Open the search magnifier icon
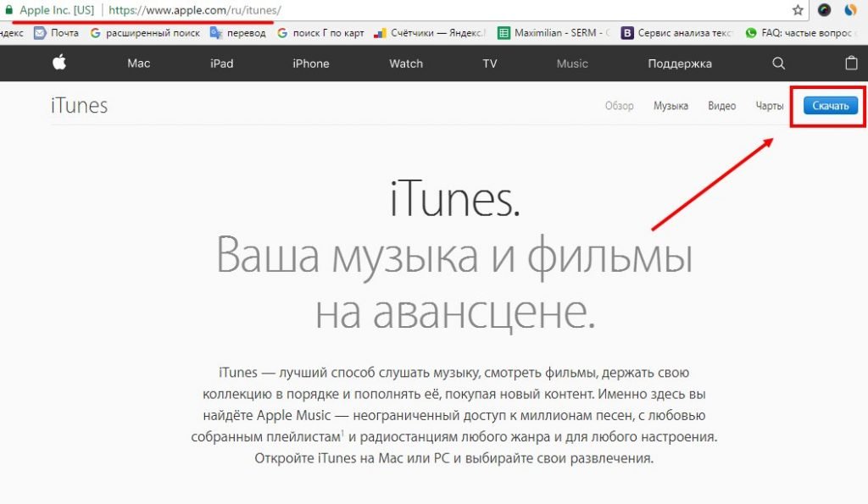 [779, 64]
